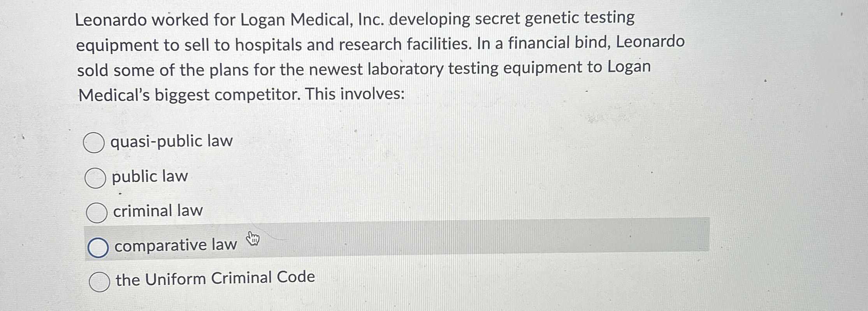Select the quasi-public law radio button
868x311 pixels.
click(x=95, y=142)
